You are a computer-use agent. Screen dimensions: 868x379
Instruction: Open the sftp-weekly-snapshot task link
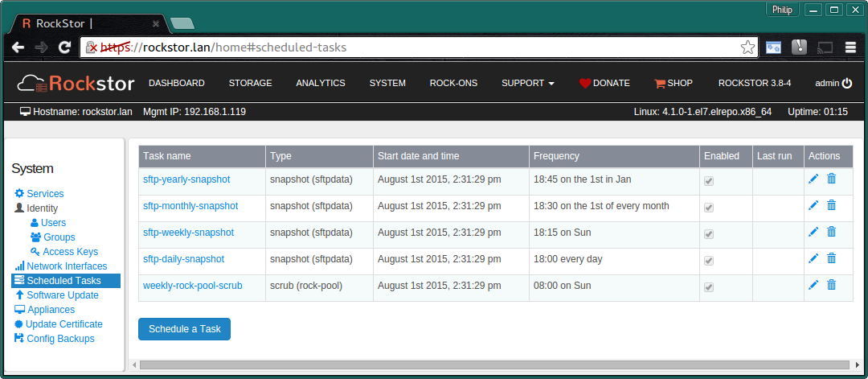(188, 233)
